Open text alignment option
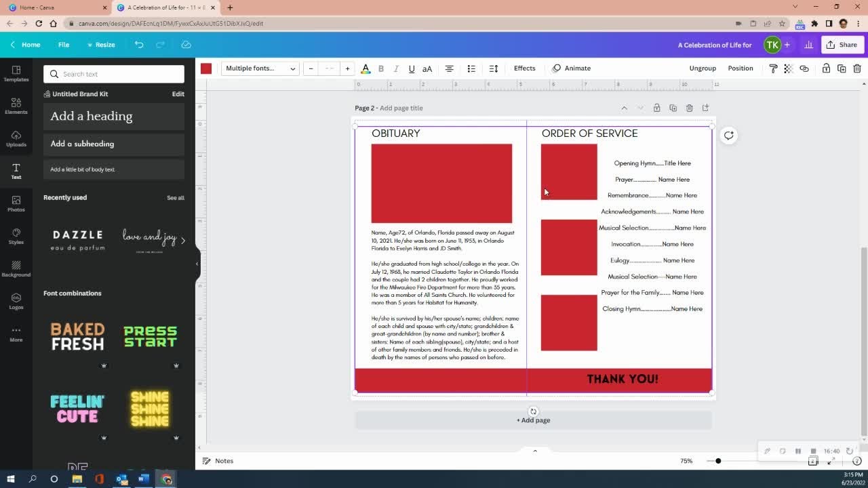Viewport: 868px width, 488px height. click(449, 68)
